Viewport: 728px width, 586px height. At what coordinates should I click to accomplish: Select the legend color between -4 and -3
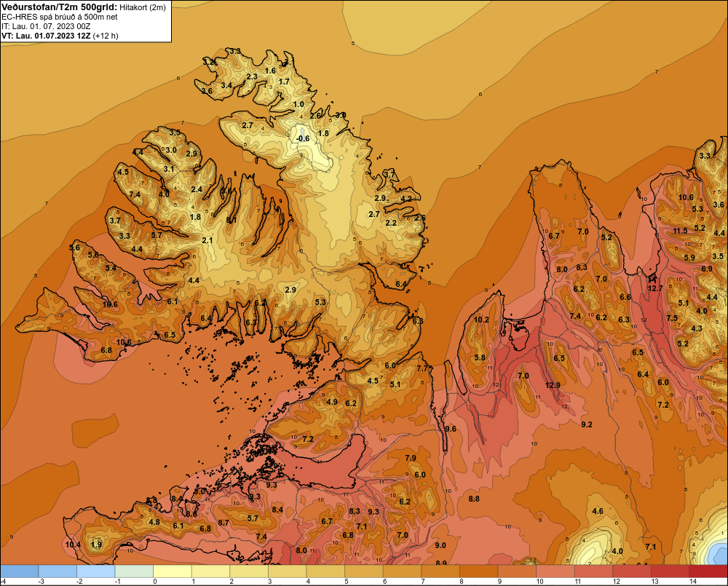[x=20, y=571]
